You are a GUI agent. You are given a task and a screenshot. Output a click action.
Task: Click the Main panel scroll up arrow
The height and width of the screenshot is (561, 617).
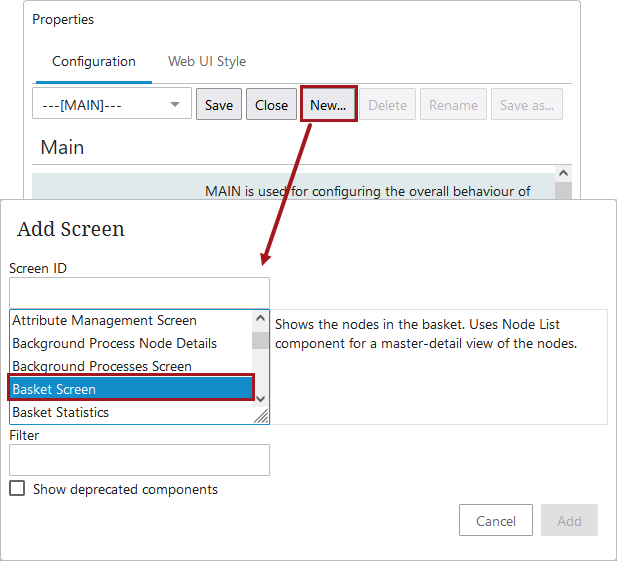coord(563,173)
